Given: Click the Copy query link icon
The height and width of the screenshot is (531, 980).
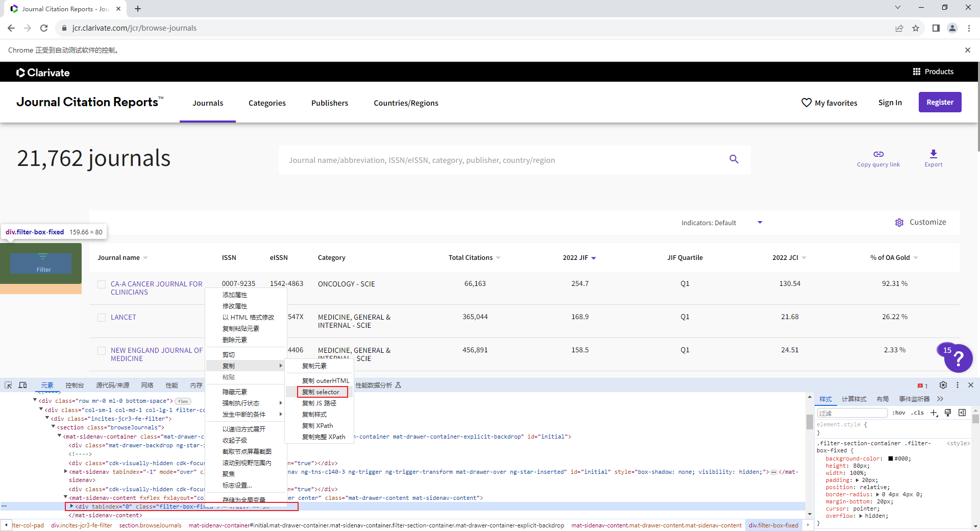Looking at the screenshot, I should 878,154.
